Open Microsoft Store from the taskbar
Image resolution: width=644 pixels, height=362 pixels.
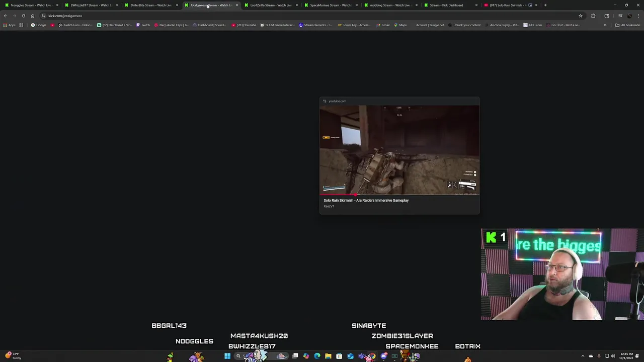tap(339, 356)
